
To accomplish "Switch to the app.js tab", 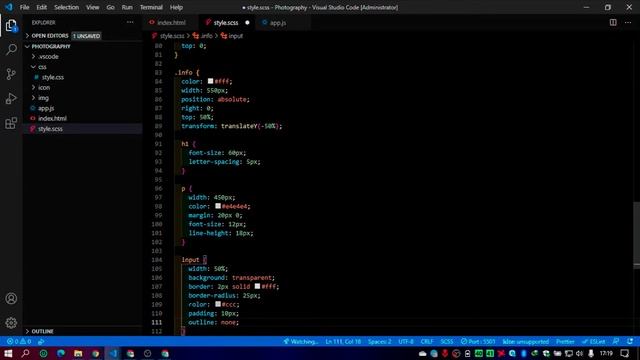I will (278, 23).
